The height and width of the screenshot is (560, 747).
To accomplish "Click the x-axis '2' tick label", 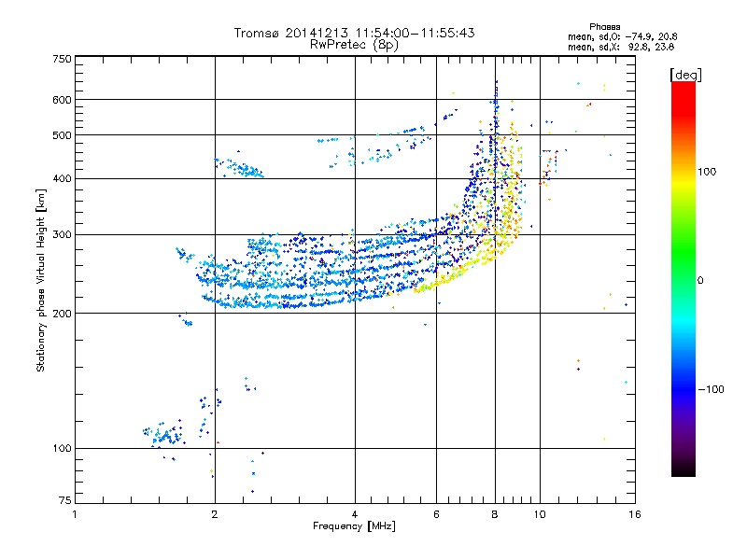I will pos(215,514).
